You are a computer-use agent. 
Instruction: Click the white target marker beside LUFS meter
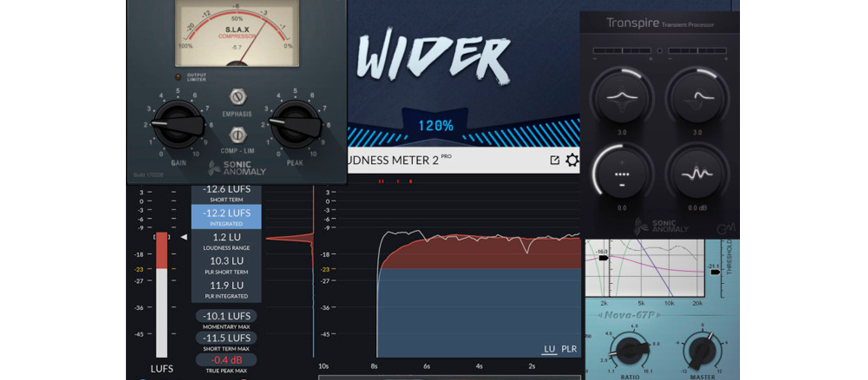click(184, 237)
